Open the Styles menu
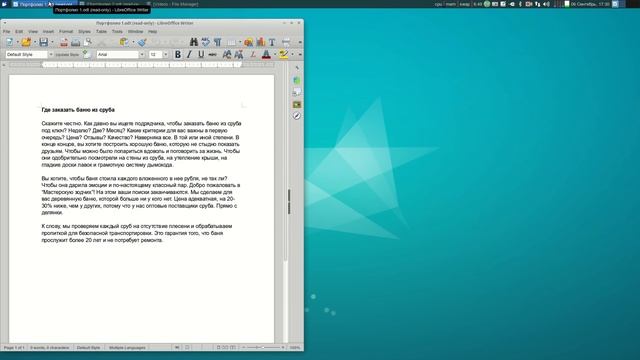Image resolution: width=640 pixels, height=360 pixels. coord(84,31)
